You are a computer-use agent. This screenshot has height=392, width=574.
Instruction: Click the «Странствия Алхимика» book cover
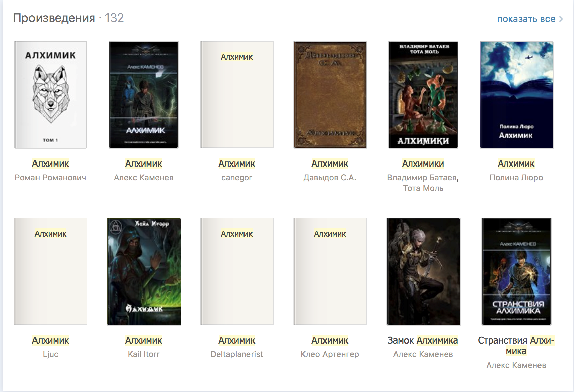click(516, 271)
